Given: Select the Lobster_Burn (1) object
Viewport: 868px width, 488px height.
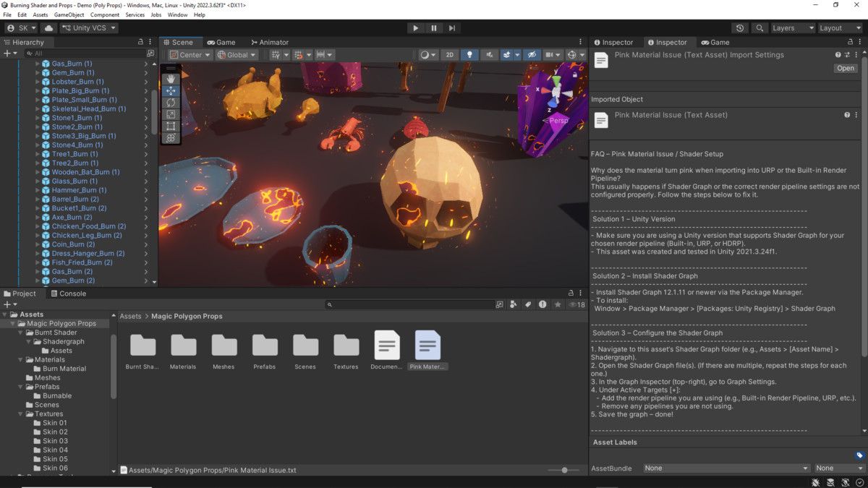Looking at the screenshot, I should click(x=77, y=82).
